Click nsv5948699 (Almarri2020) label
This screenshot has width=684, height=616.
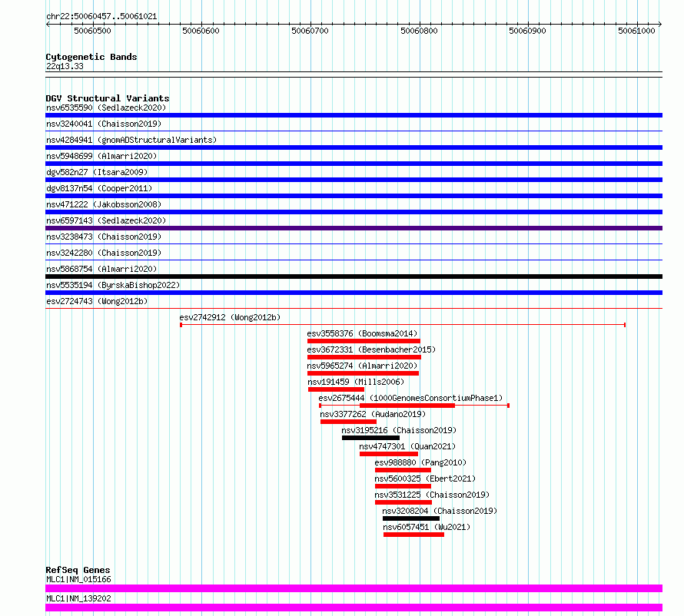tap(101, 156)
